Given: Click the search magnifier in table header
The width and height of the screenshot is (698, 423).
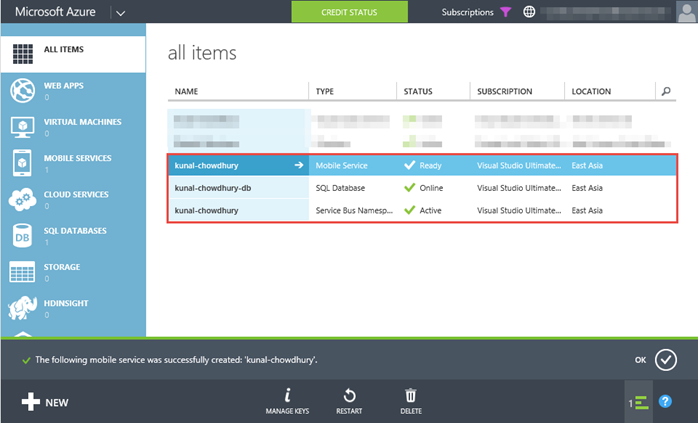Looking at the screenshot, I should [x=666, y=91].
